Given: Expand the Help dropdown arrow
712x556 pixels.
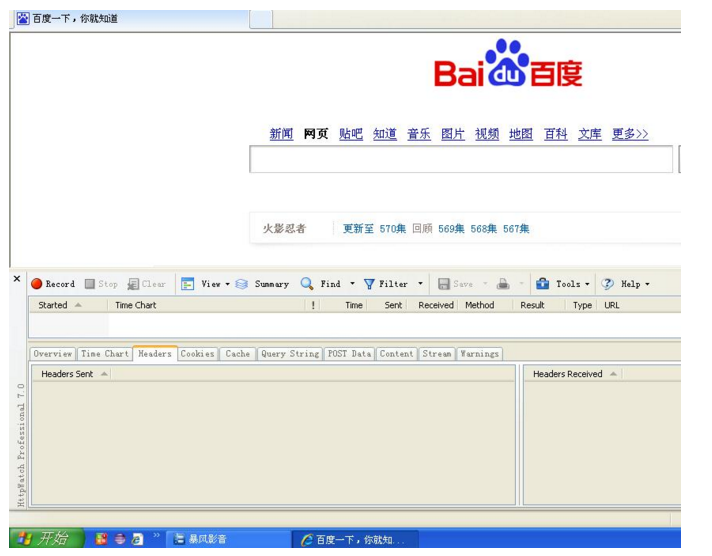Looking at the screenshot, I should (647, 284).
